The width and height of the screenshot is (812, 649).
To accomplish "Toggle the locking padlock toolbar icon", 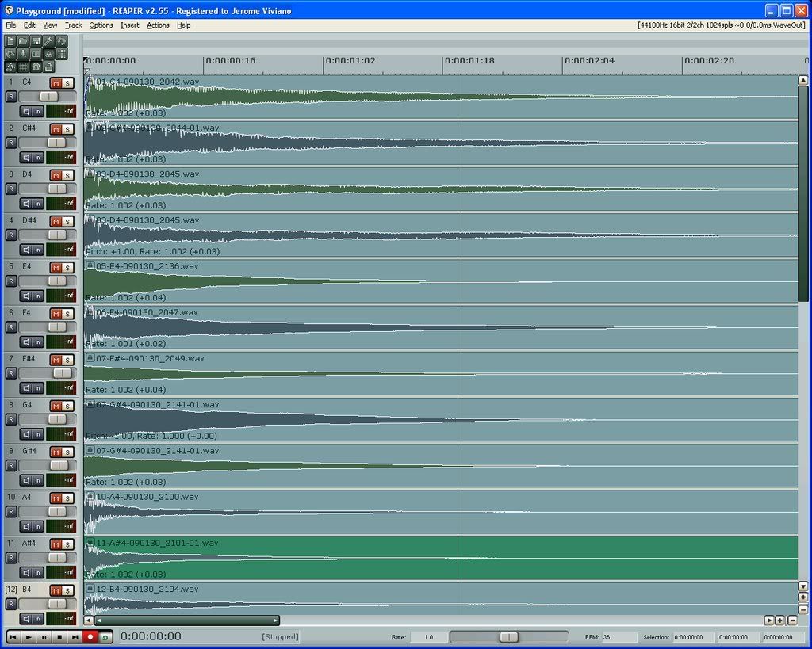I will [x=48, y=67].
